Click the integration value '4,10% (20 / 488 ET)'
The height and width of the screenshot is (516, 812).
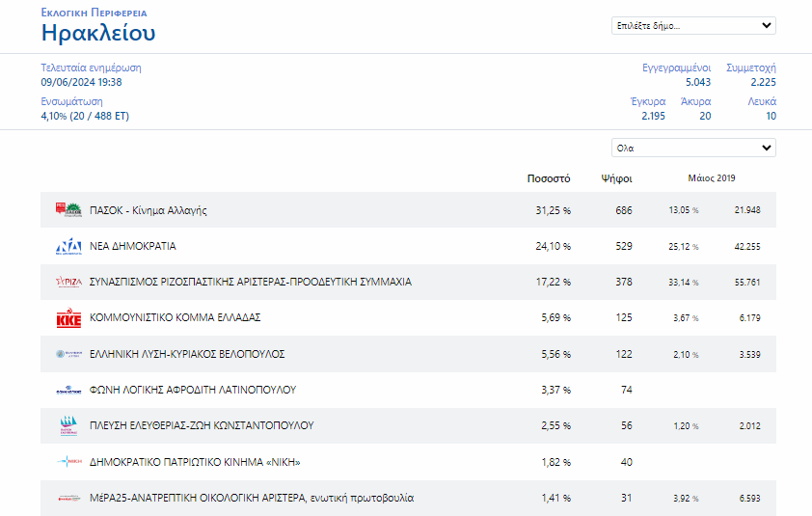point(85,116)
